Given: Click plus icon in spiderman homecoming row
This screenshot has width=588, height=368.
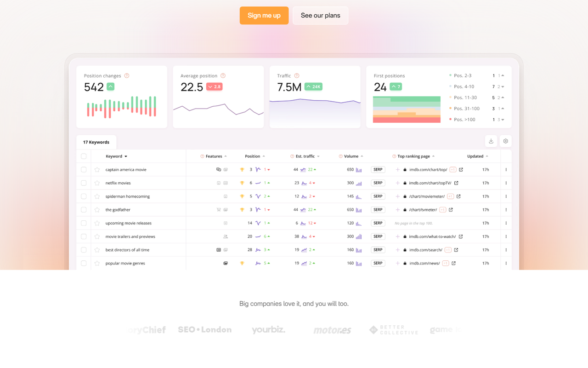Looking at the screenshot, I should 398,196.
